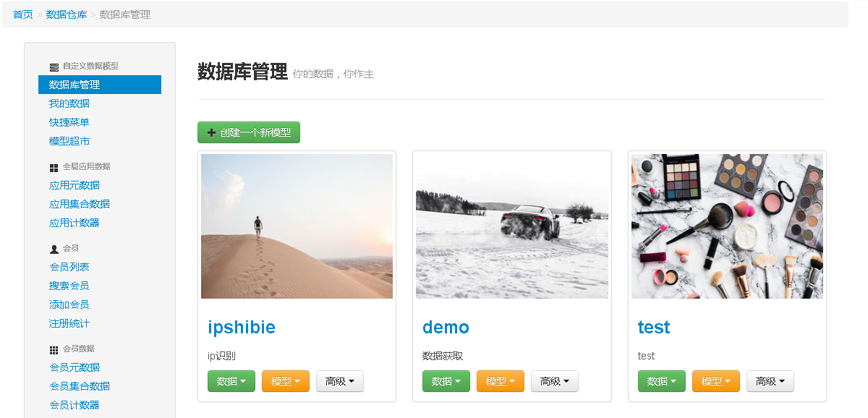Click the 创建一个新模型 button

(x=249, y=132)
